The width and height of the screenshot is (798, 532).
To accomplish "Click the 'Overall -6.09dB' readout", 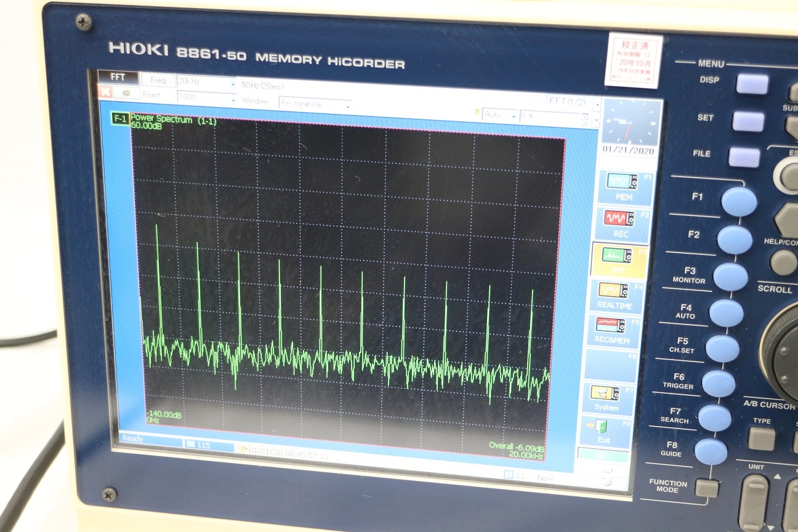I will click(516, 446).
